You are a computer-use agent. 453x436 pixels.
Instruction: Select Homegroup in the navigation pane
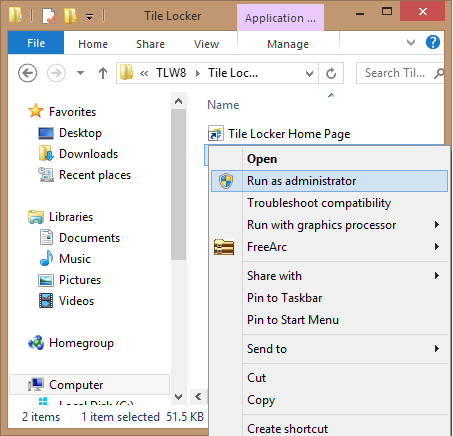pyautogui.click(x=81, y=343)
